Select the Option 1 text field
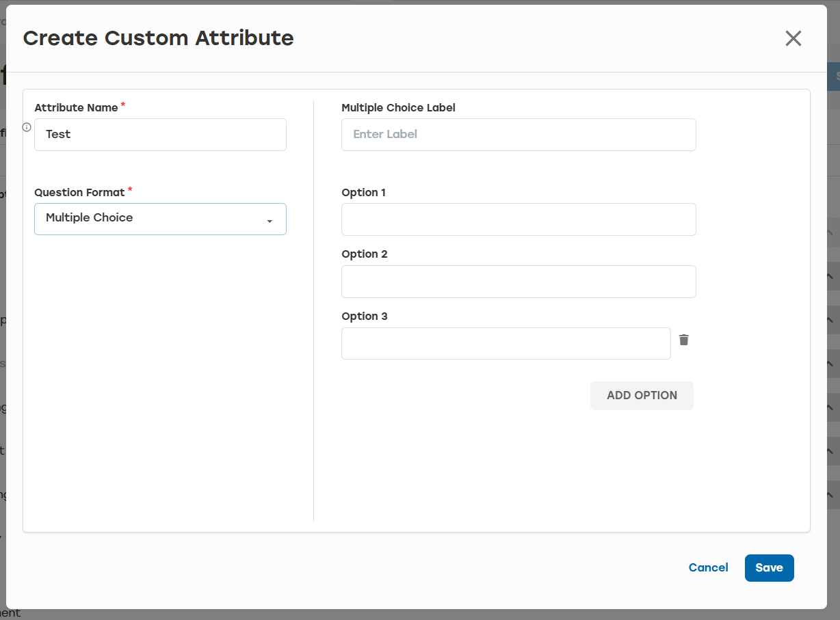This screenshot has height=620, width=840. point(519,219)
